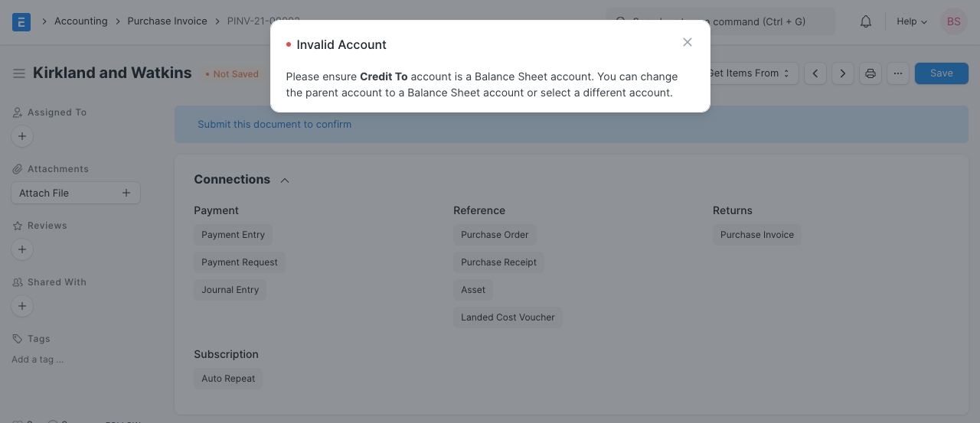980x423 pixels.
Task: Click the Save button
Action: 941,73
